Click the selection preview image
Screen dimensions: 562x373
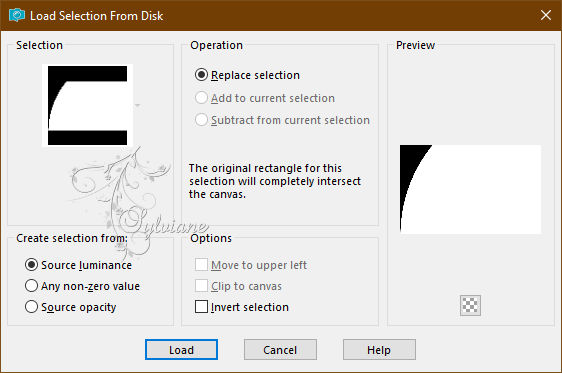pyautogui.click(x=470, y=189)
